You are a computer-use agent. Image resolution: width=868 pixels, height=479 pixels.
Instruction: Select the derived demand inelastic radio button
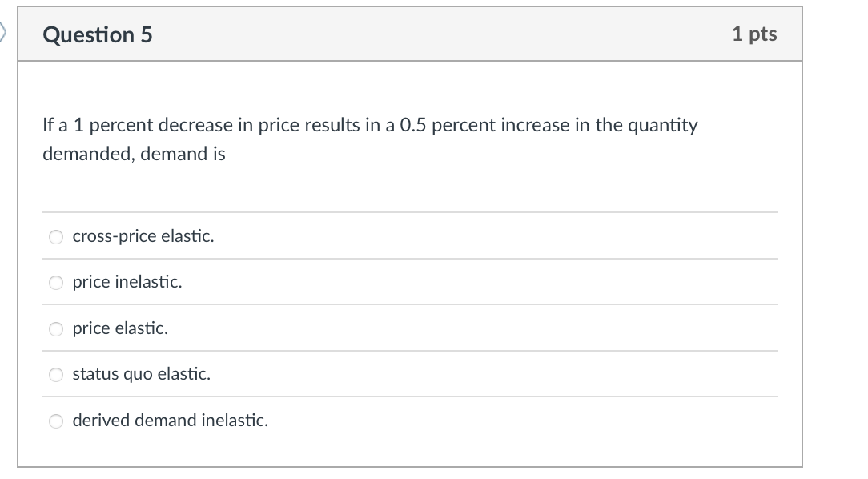55,421
